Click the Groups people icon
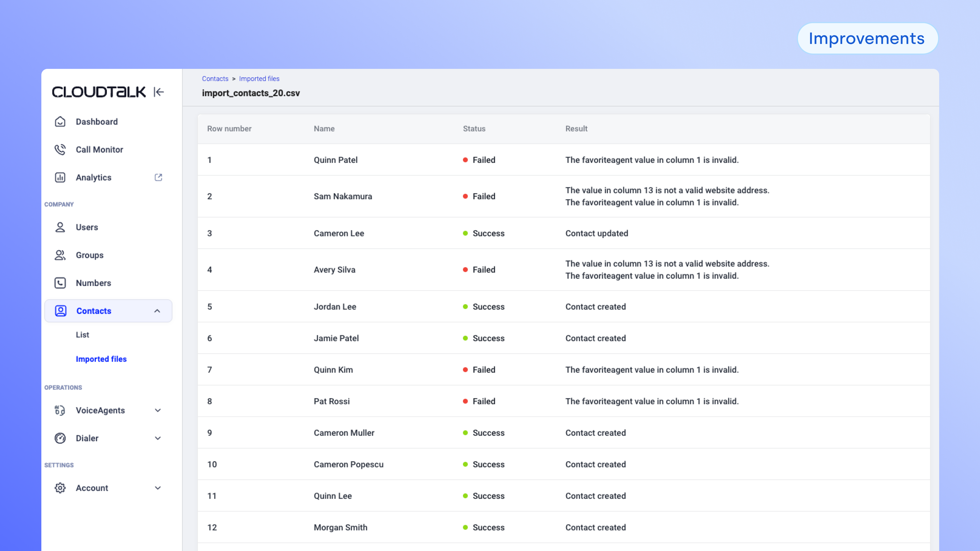Screen dimensions: 980x551 click(x=60, y=255)
